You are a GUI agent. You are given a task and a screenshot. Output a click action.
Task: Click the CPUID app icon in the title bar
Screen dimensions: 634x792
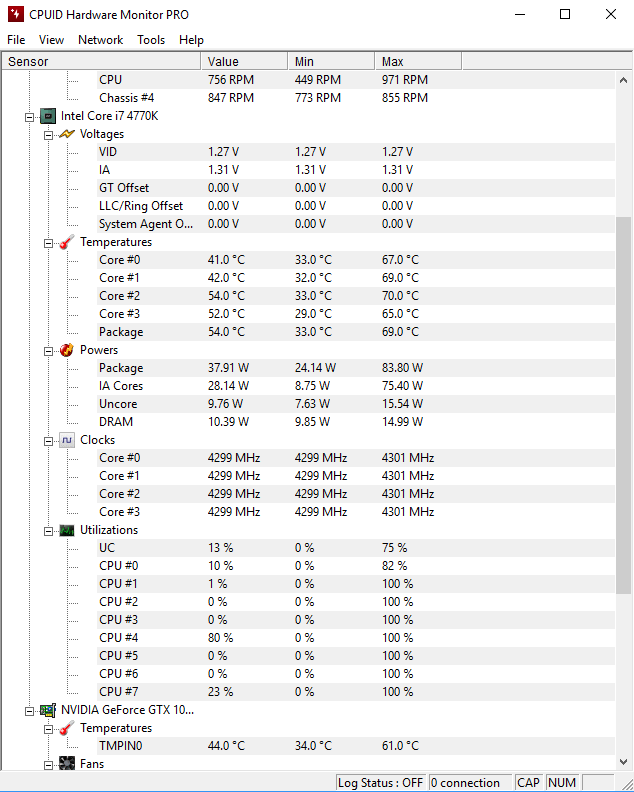pyautogui.click(x=16, y=14)
